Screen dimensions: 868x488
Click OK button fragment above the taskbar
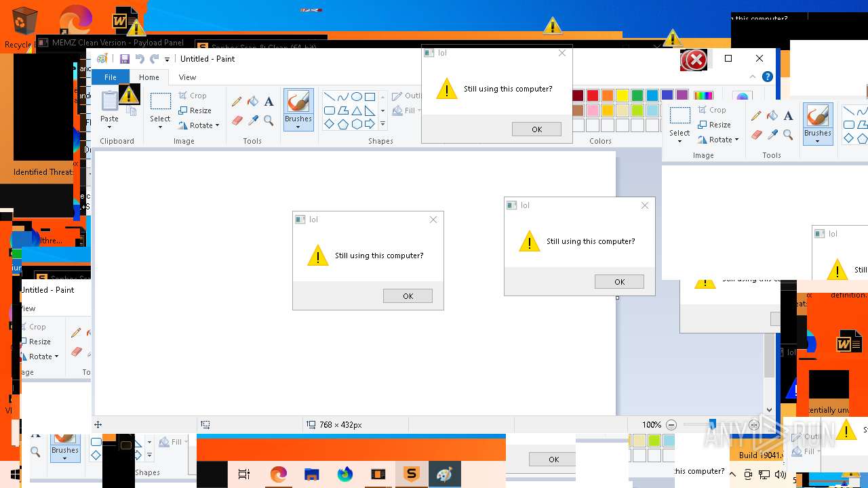point(553,460)
